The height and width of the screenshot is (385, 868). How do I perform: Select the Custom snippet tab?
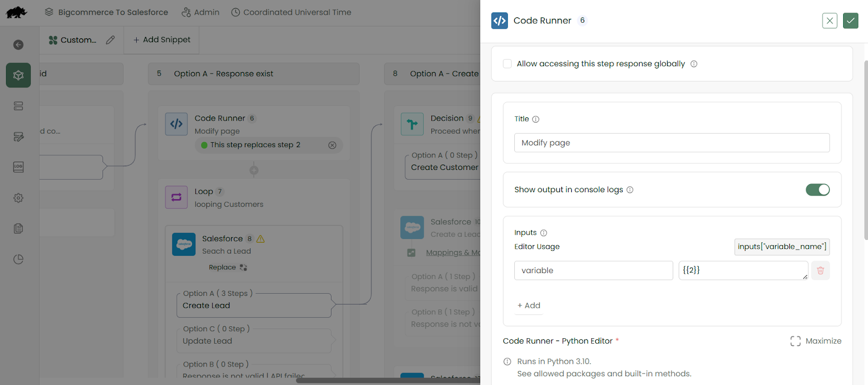73,40
